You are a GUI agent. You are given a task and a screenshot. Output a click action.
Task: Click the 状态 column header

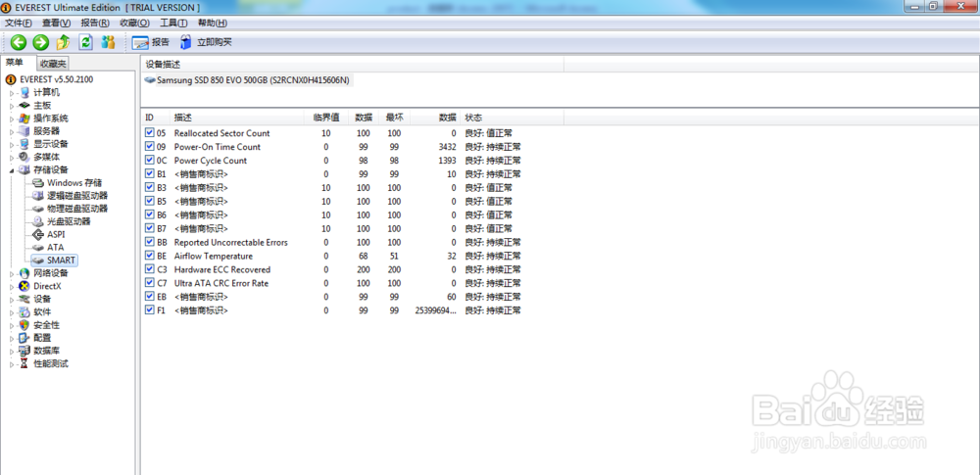[512, 118]
